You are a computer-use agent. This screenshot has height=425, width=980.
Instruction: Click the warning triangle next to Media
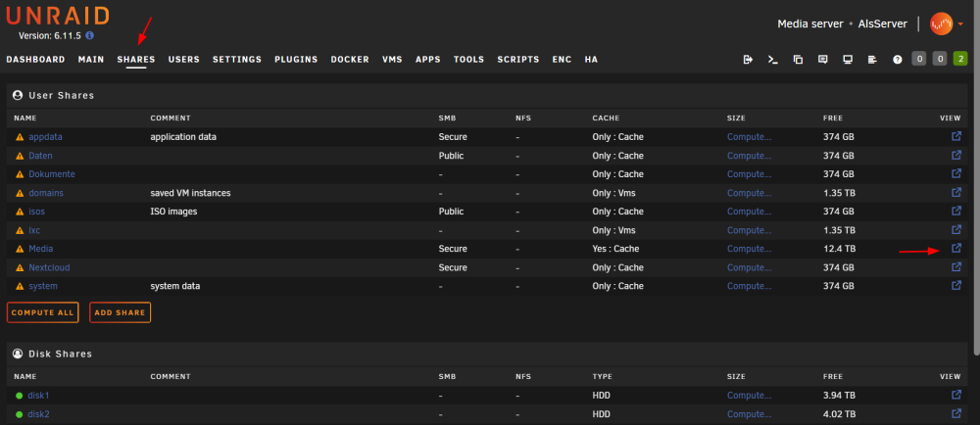(x=20, y=249)
